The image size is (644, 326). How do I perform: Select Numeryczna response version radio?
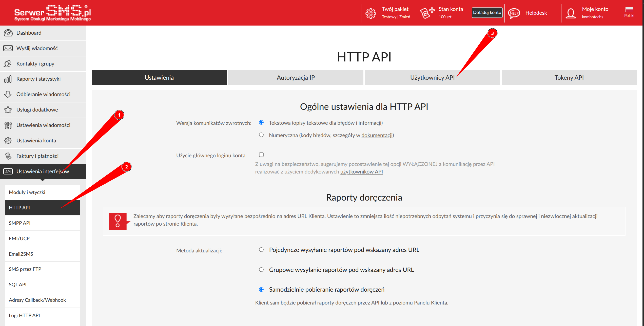click(261, 135)
